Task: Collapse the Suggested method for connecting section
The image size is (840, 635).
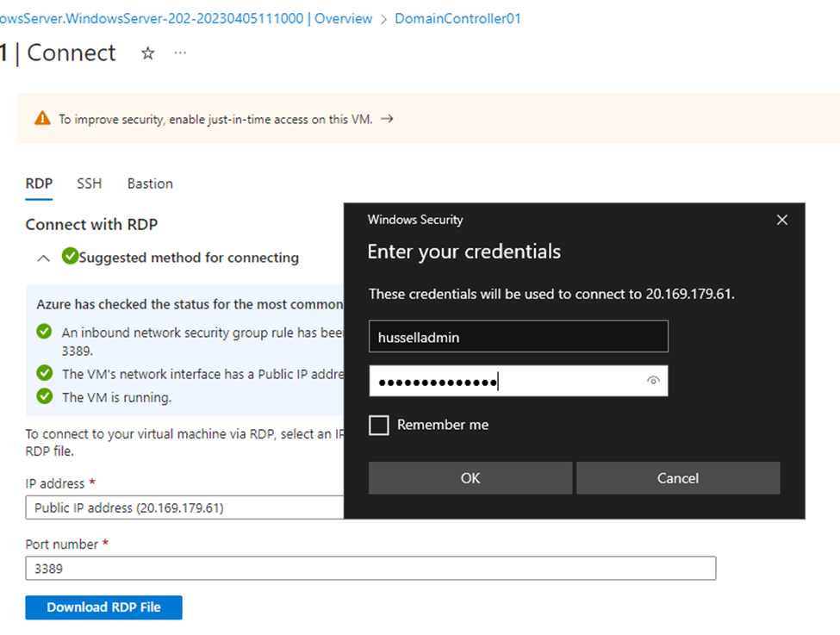Action: click(43, 258)
